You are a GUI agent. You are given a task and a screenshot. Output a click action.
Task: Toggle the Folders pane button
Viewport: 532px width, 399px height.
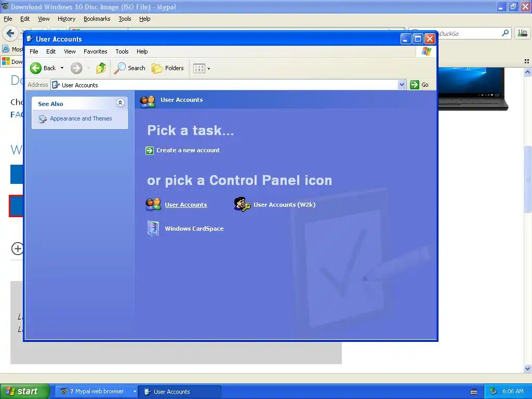168,68
